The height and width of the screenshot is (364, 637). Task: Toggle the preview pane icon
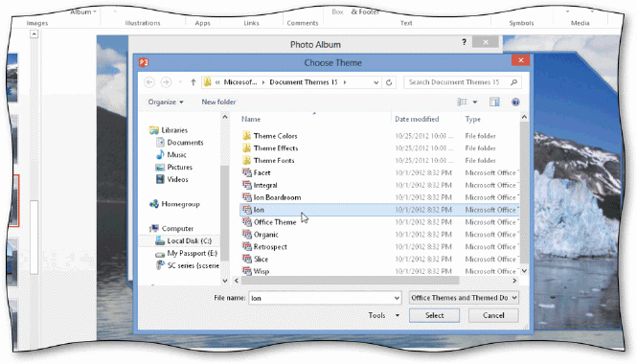click(494, 102)
